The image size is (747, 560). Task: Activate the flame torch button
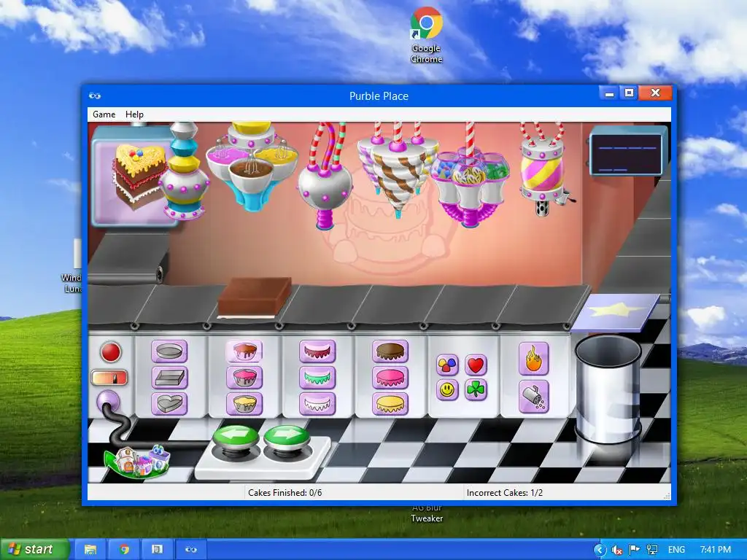(x=534, y=359)
